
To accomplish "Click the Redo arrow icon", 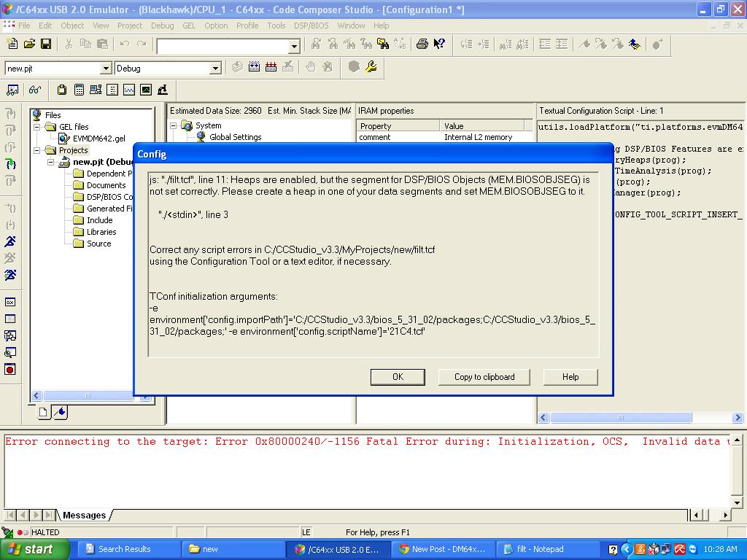I will 142,44.
